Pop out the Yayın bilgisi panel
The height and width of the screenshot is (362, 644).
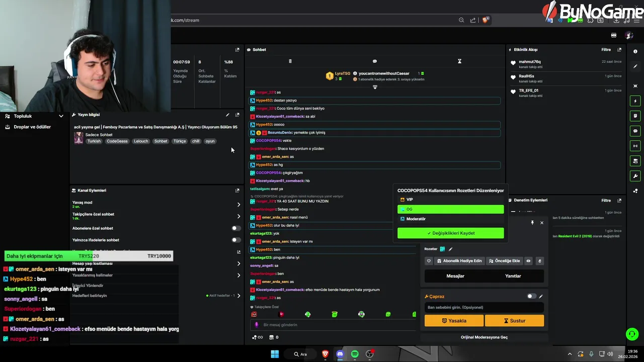(237, 115)
